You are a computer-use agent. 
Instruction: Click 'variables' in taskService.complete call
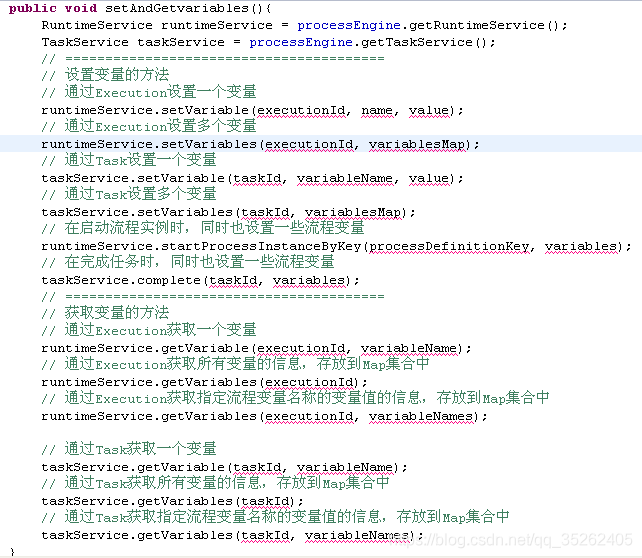[x=309, y=280]
